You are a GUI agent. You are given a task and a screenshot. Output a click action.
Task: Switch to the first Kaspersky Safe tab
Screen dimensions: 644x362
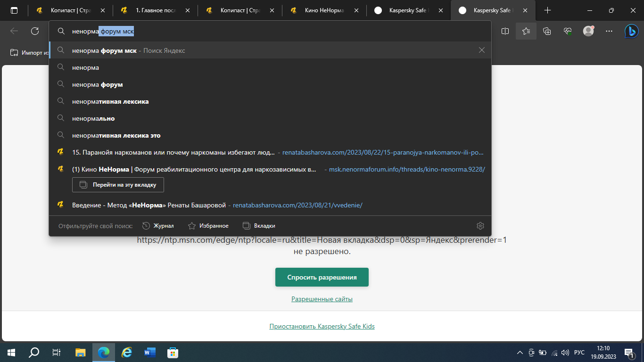[409, 10]
